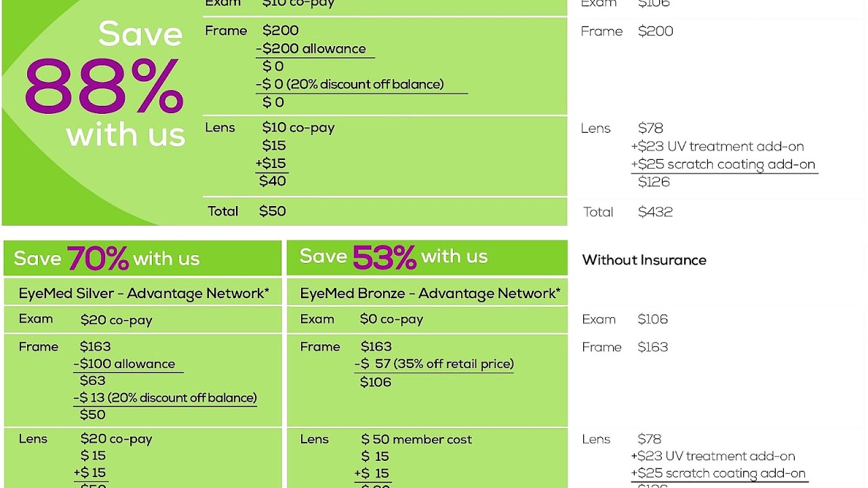Image resolution: width=868 pixels, height=488 pixels.
Task: Click the Bronze plan '$0 co-pay' exam text
Action: (391, 319)
